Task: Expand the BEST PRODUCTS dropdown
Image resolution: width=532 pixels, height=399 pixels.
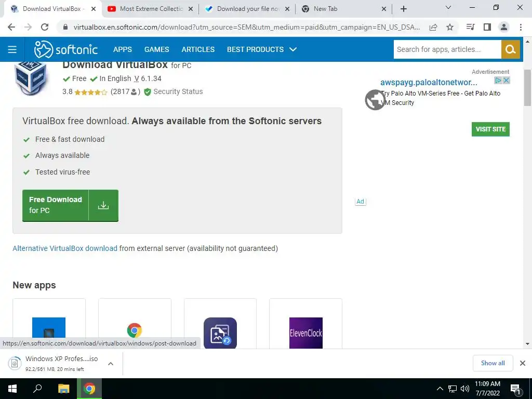Action: coord(262,49)
